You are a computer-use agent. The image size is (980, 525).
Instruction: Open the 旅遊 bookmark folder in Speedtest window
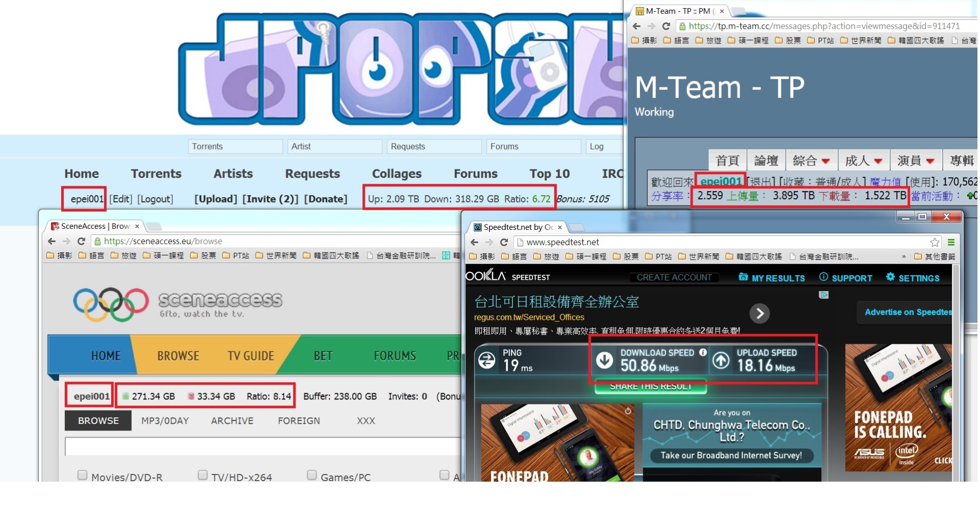coord(546,256)
